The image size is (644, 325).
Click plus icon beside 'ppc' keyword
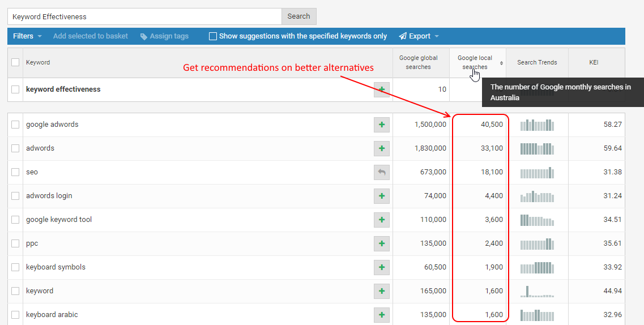coord(381,243)
